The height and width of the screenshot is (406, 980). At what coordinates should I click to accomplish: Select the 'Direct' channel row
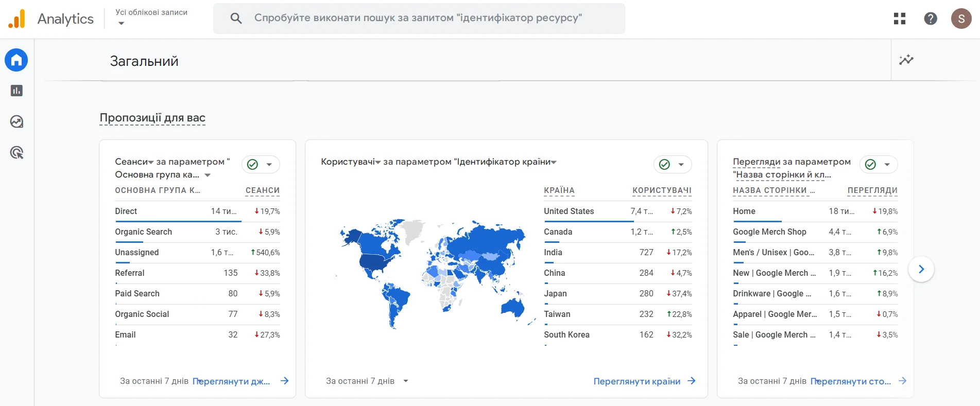[197, 211]
